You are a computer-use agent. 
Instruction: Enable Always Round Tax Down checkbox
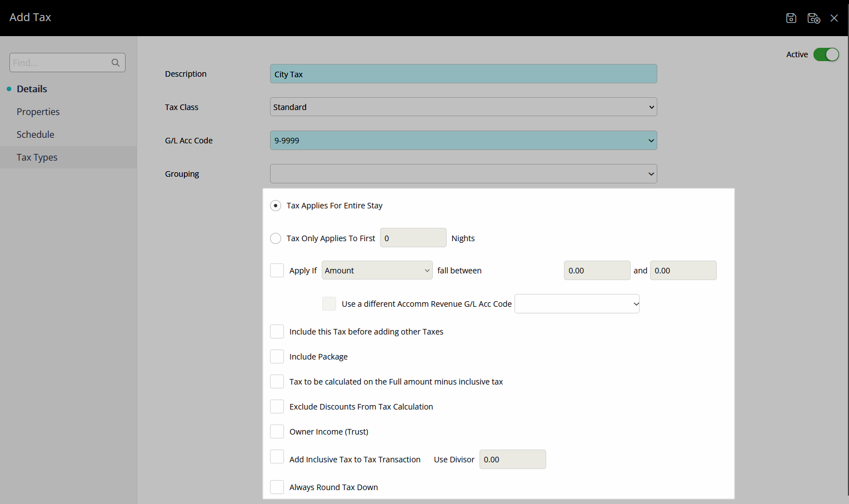277,487
